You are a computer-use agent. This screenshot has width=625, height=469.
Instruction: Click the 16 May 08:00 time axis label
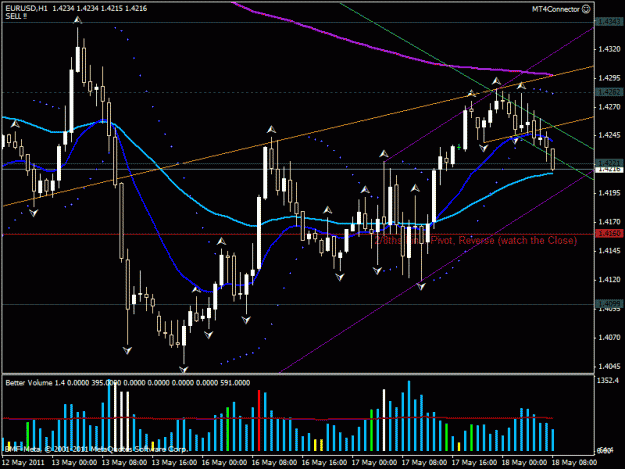tap(274, 462)
